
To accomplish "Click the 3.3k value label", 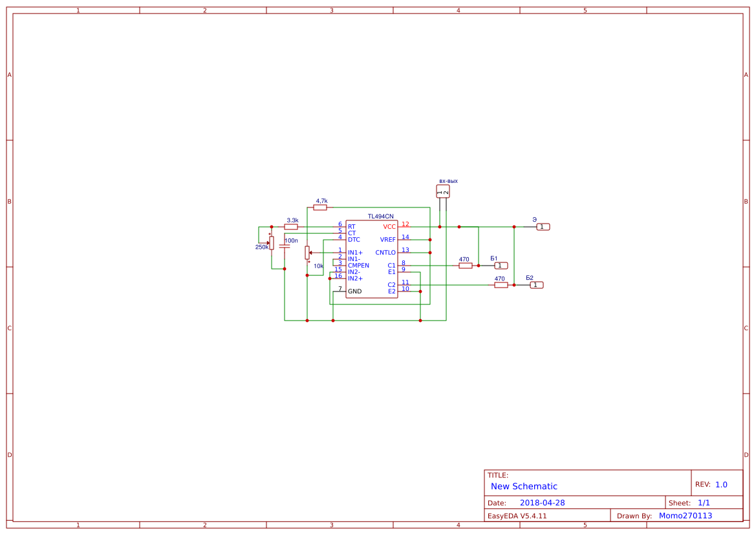I will click(x=293, y=220).
